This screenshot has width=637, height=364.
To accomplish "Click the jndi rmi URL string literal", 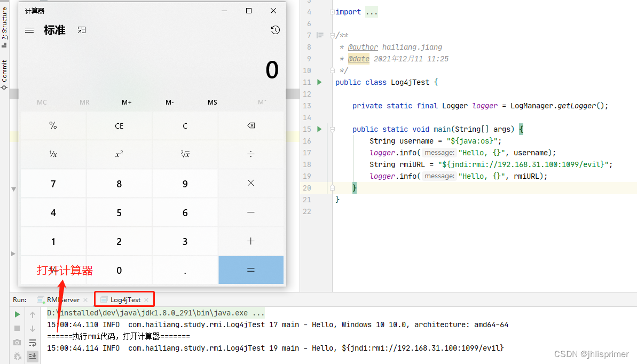I will pos(523,164).
